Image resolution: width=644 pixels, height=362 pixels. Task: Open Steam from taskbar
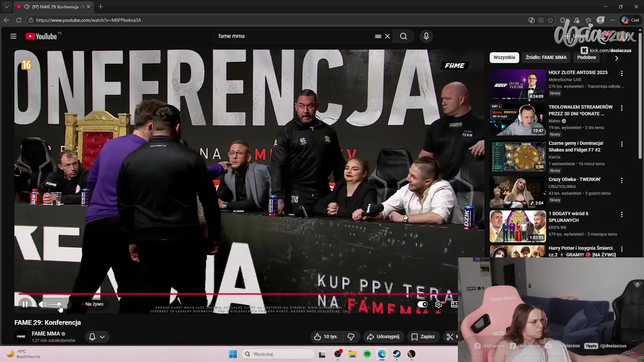click(397, 354)
